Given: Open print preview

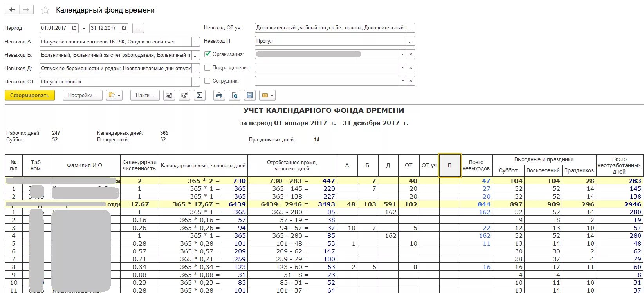Looking at the screenshot, I should click(235, 95).
